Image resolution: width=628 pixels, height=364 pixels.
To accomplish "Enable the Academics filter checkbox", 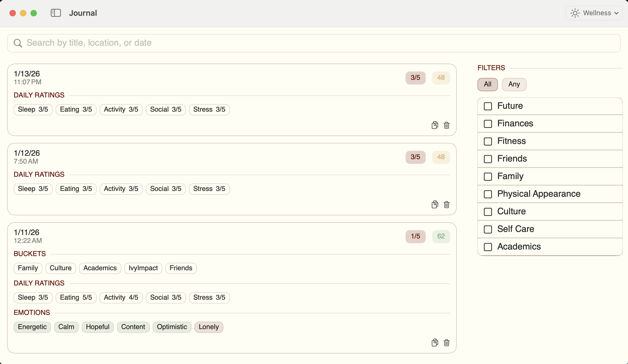I will pyautogui.click(x=488, y=247).
